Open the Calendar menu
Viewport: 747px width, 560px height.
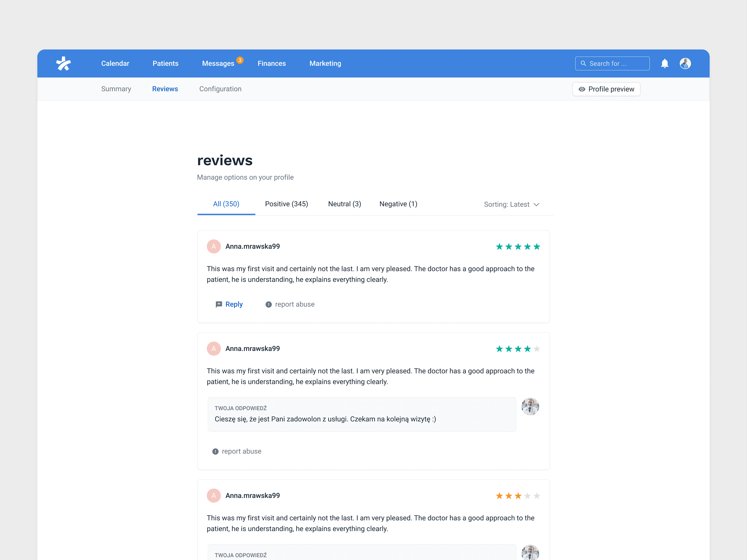(x=115, y=63)
